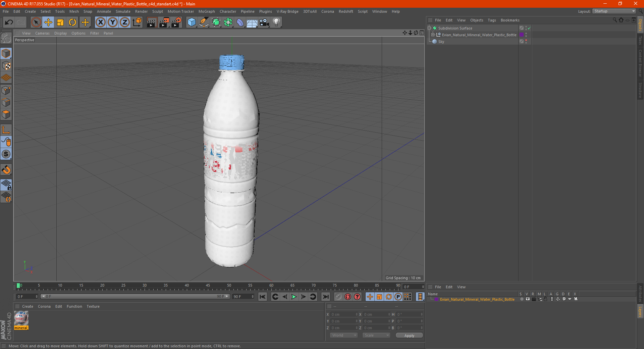Select the mineral material thumbnail
644x349 pixels.
pyautogui.click(x=21, y=318)
